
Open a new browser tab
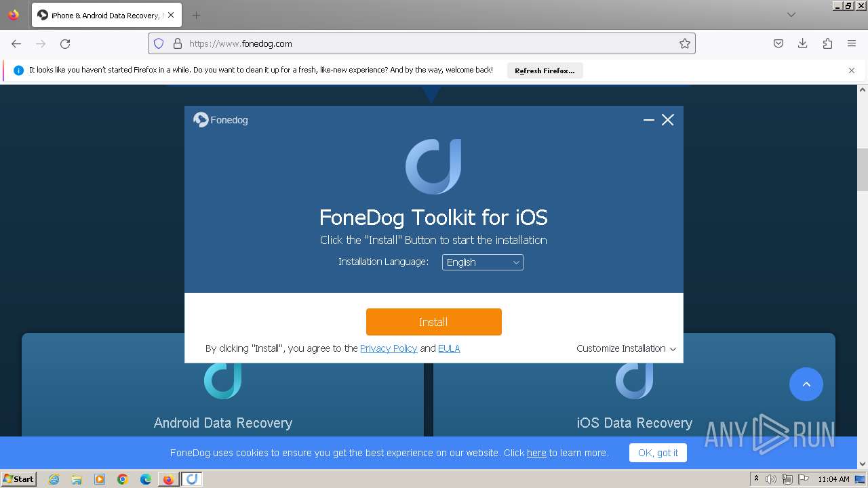[x=196, y=15]
